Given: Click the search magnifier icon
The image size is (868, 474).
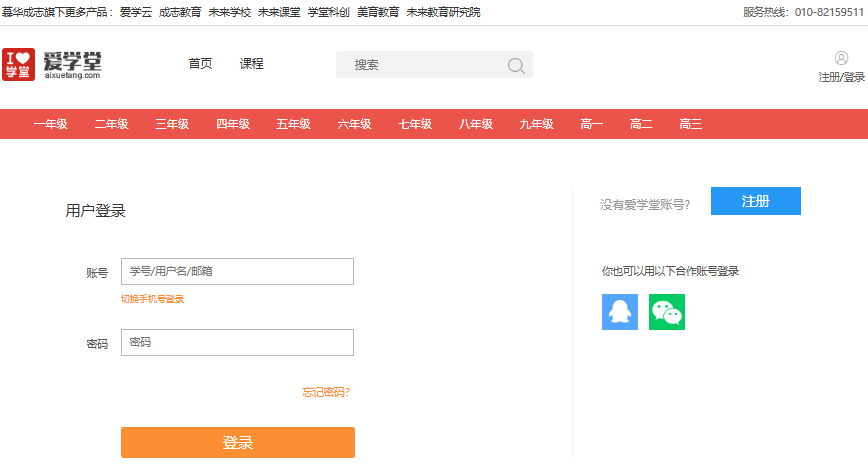Looking at the screenshot, I should tap(516, 65).
